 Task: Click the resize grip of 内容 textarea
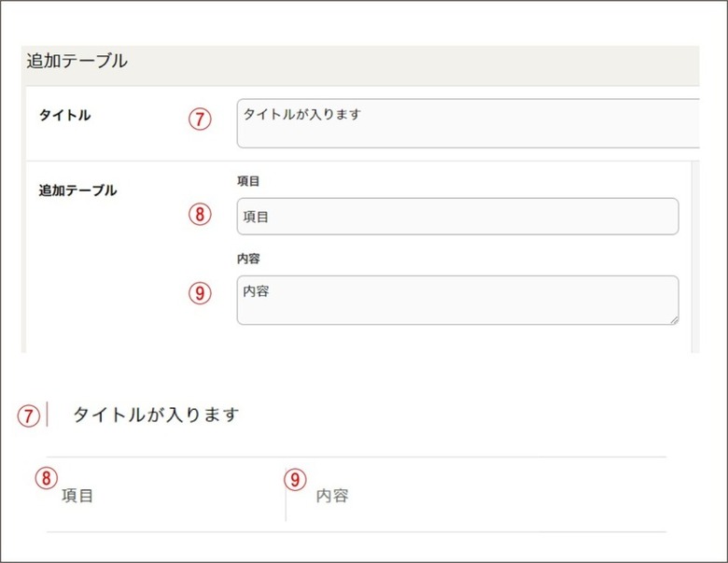pyautogui.click(x=674, y=319)
